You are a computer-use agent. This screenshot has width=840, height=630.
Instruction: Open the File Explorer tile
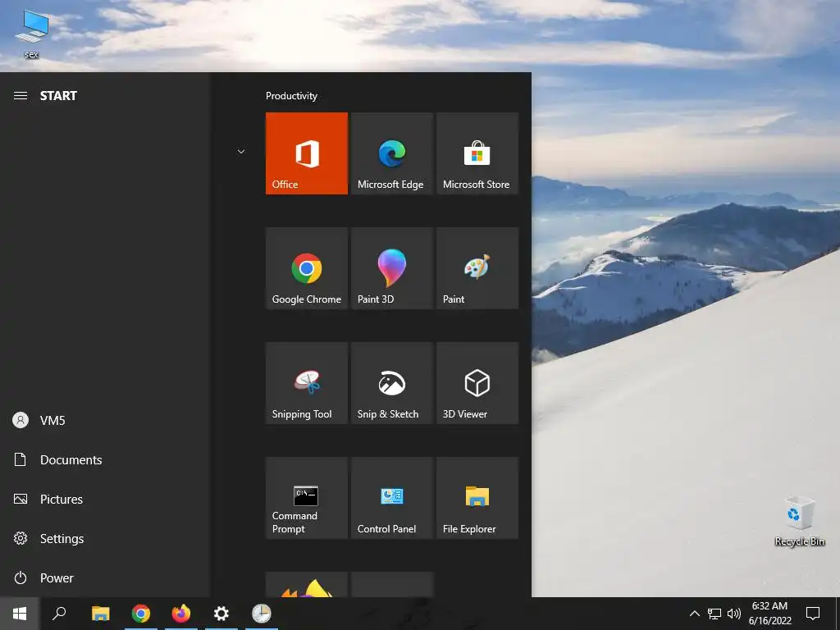coord(477,498)
